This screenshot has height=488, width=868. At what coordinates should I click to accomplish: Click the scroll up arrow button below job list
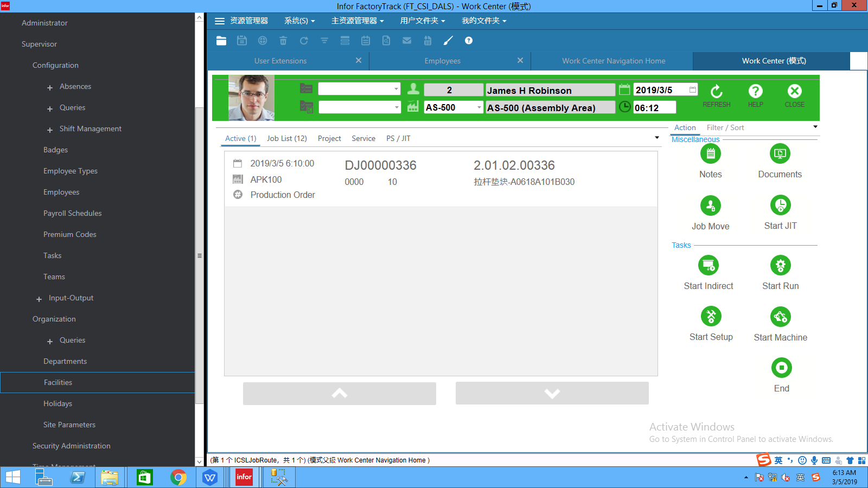(340, 393)
